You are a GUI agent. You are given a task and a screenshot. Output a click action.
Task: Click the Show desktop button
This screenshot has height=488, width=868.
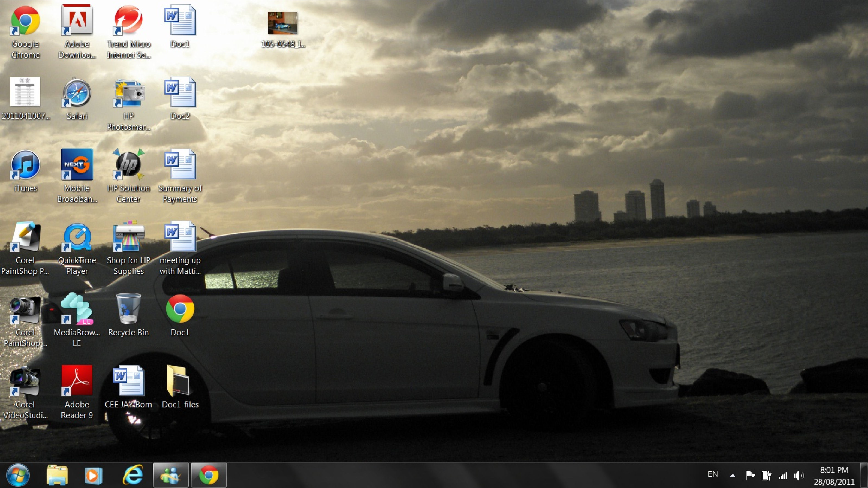point(864,475)
